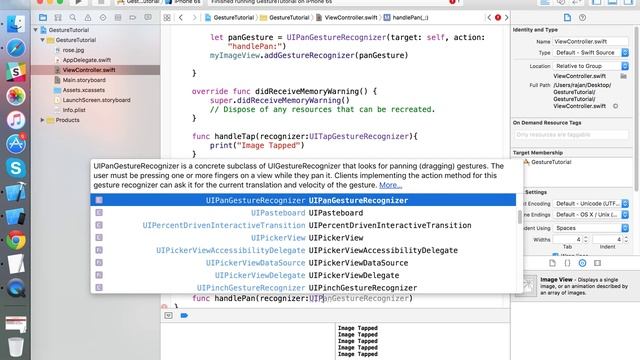This screenshot has height=360, width=640.
Task: Open the related items grid menu
Action: [x=167, y=18]
